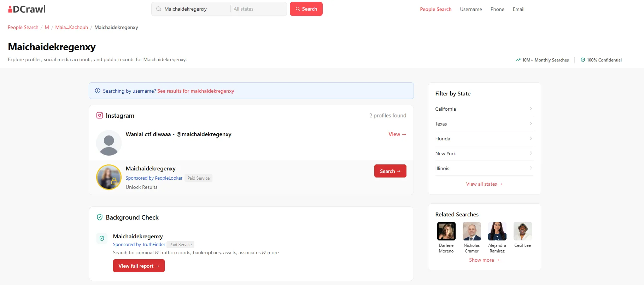644x285 pixels.
Task: Click the View full report button
Action: [x=139, y=266]
